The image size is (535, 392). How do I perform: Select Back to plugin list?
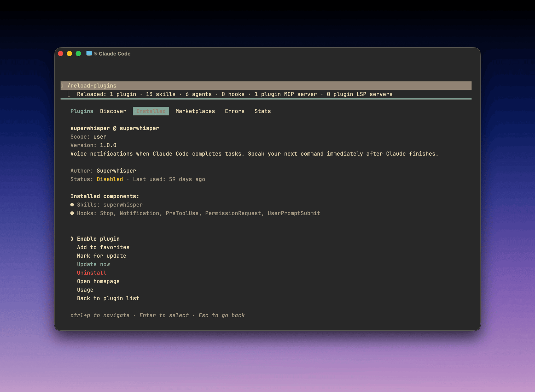click(108, 298)
